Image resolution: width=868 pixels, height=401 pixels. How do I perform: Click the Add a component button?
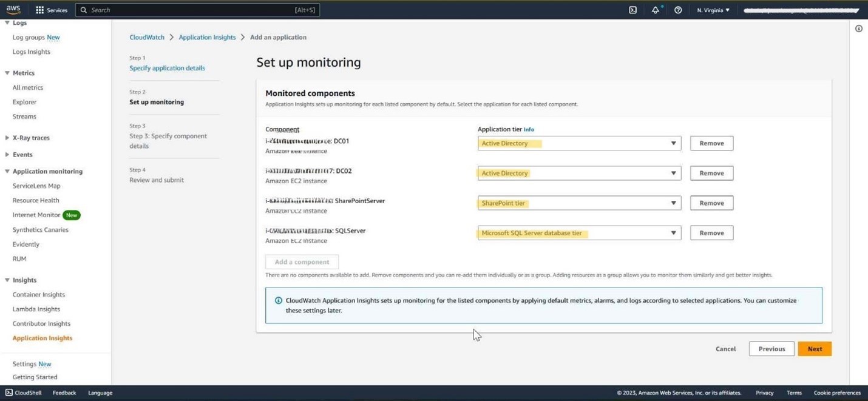click(302, 262)
